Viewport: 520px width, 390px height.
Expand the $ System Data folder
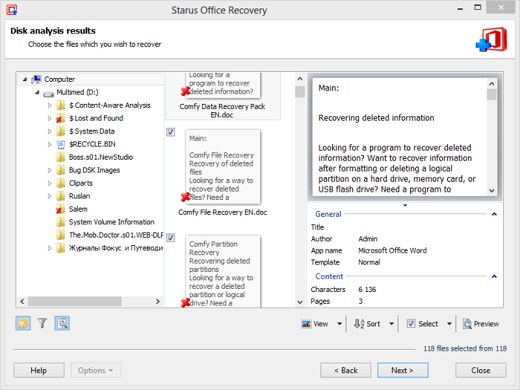(50, 131)
